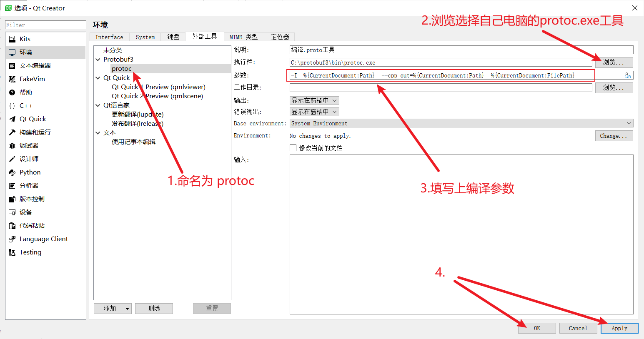Collapse the Protobuf3 tree node
644x339 pixels.
point(98,60)
